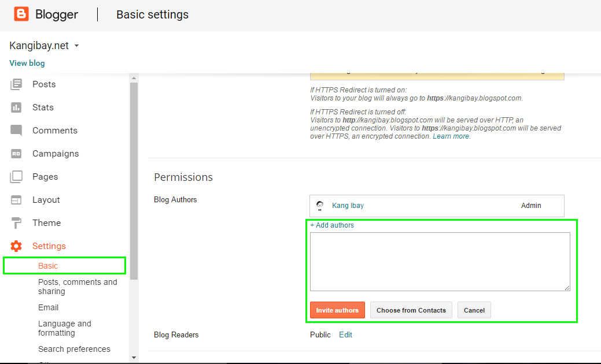Open the HTTPS Learn more link

(x=451, y=136)
